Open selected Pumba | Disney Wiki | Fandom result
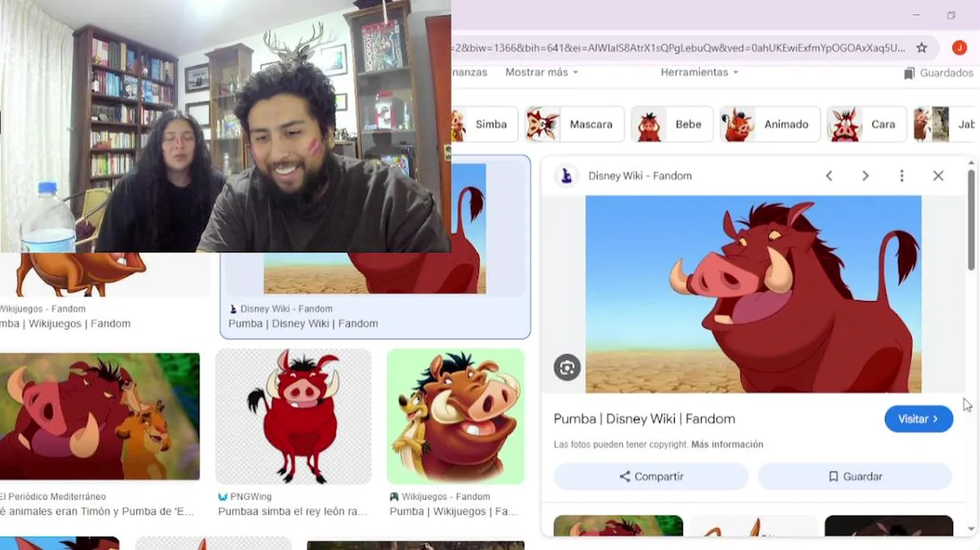The image size is (980, 550). (303, 324)
